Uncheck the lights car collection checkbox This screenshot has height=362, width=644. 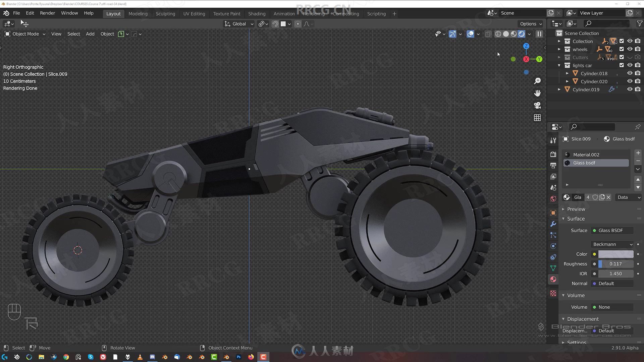click(622, 65)
